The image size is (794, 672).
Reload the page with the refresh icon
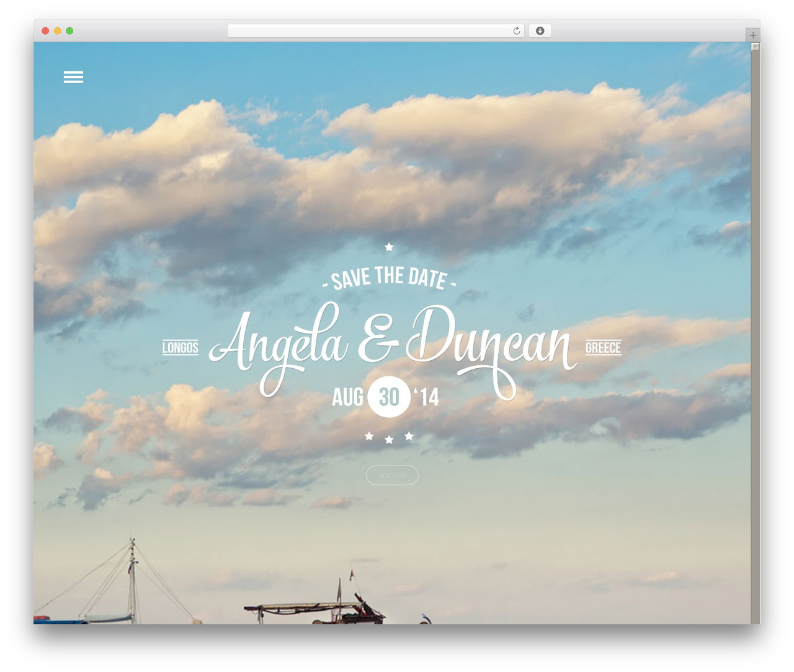[x=517, y=31]
